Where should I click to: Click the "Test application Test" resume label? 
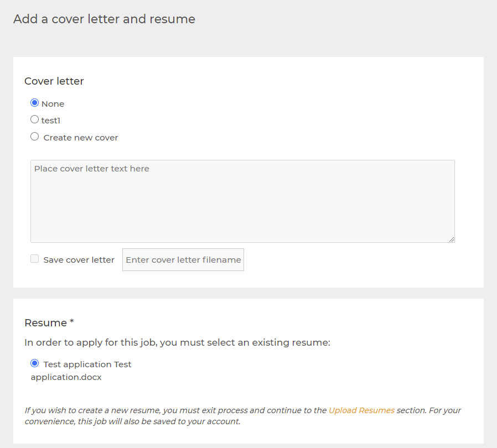coord(87,364)
